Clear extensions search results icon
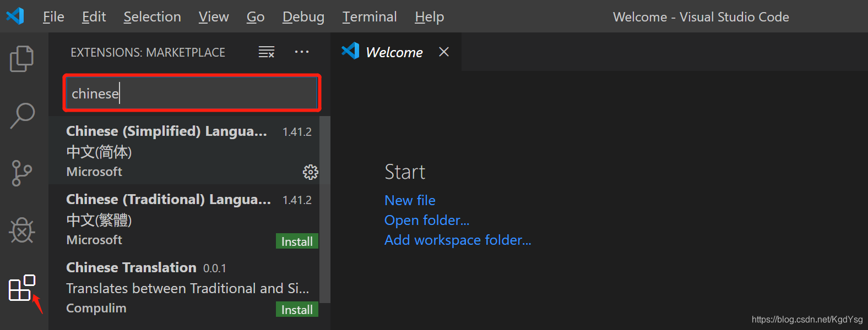The image size is (868, 330). pyautogui.click(x=267, y=52)
